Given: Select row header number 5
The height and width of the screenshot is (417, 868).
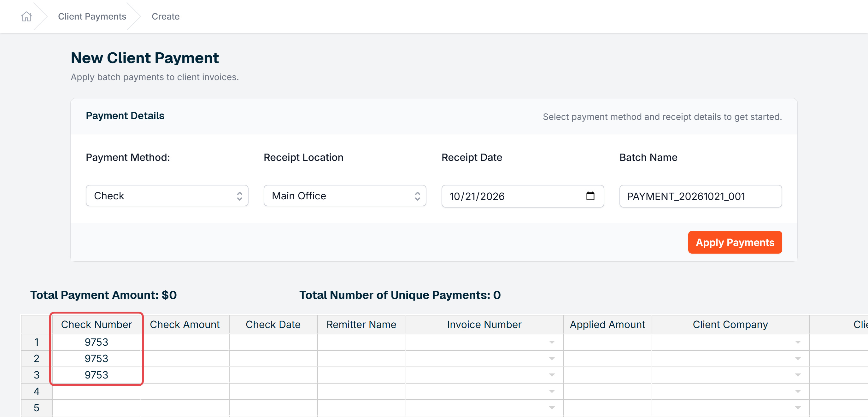Looking at the screenshot, I should pyautogui.click(x=37, y=408).
